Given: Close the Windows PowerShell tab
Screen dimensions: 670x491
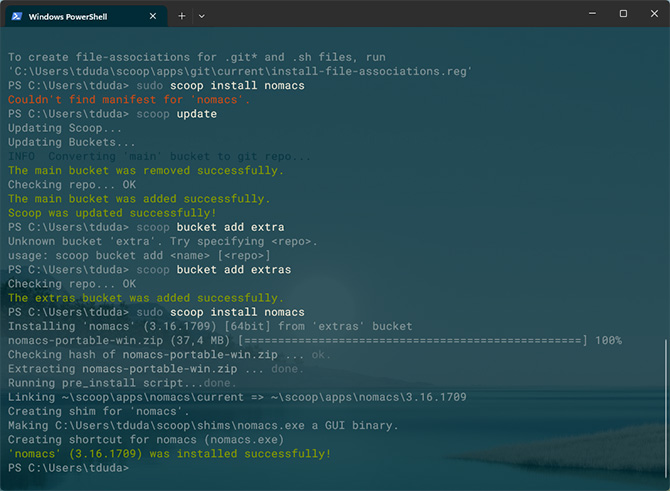Looking at the screenshot, I should coord(153,16).
